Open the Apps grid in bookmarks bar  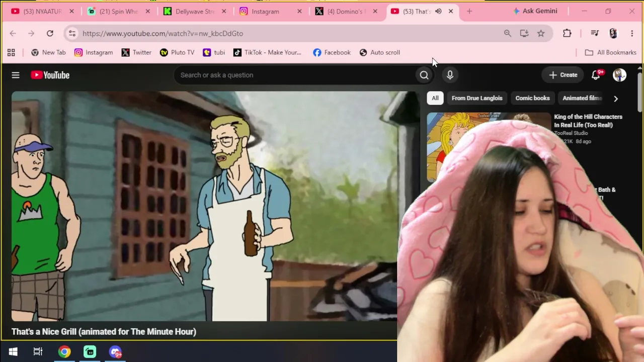11,52
